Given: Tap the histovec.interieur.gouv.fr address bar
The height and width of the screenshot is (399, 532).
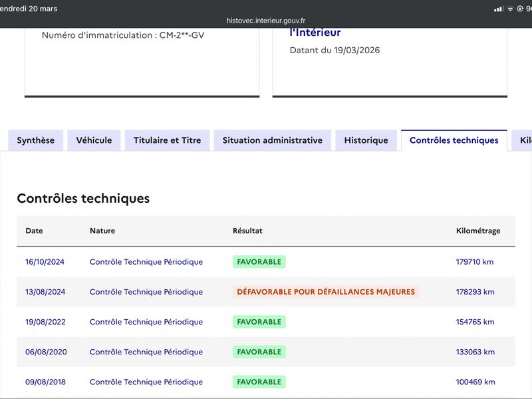Looking at the screenshot, I should coord(266,21).
